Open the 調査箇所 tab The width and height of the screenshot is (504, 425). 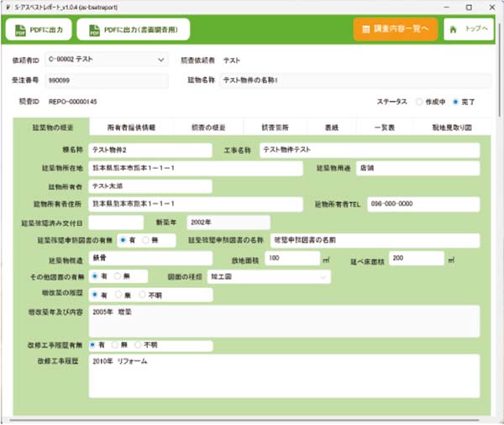[x=275, y=127]
